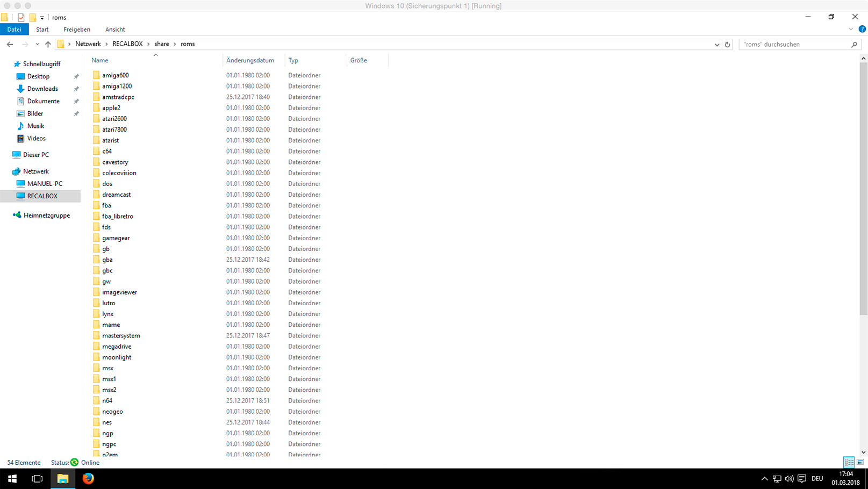This screenshot has width=868, height=489.
Task: Switch to details view layout icon
Action: 849,462
